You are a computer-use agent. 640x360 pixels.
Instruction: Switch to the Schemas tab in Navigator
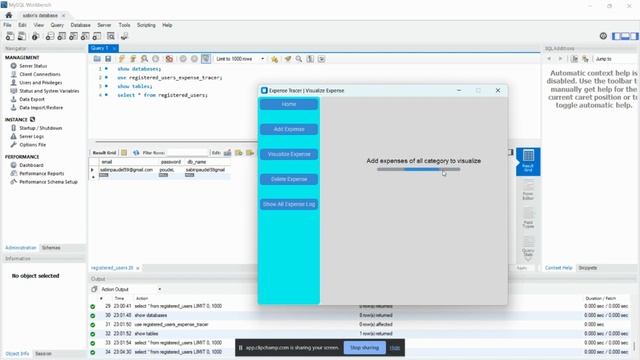click(x=51, y=248)
